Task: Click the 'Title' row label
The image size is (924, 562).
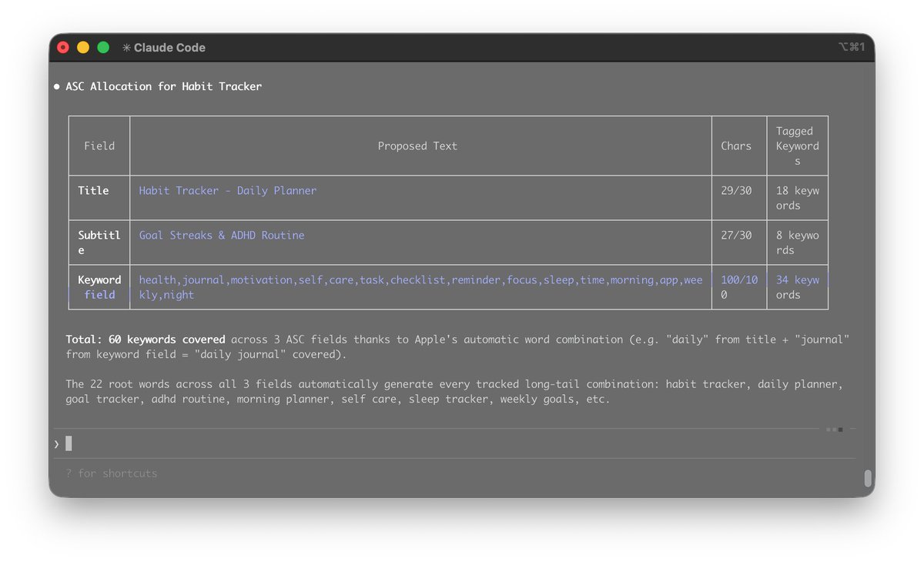Action: click(x=93, y=191)
